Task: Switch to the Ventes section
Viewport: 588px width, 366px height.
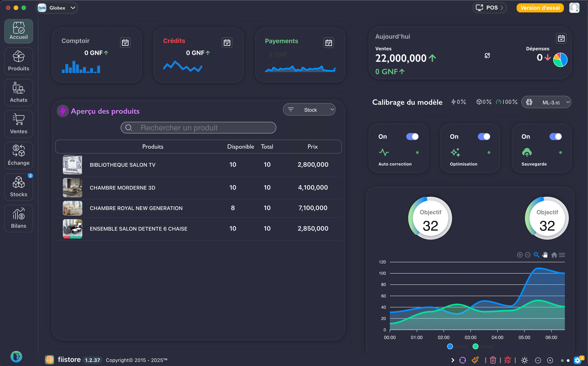Action: pyautogui.click(x=19, y=124)
